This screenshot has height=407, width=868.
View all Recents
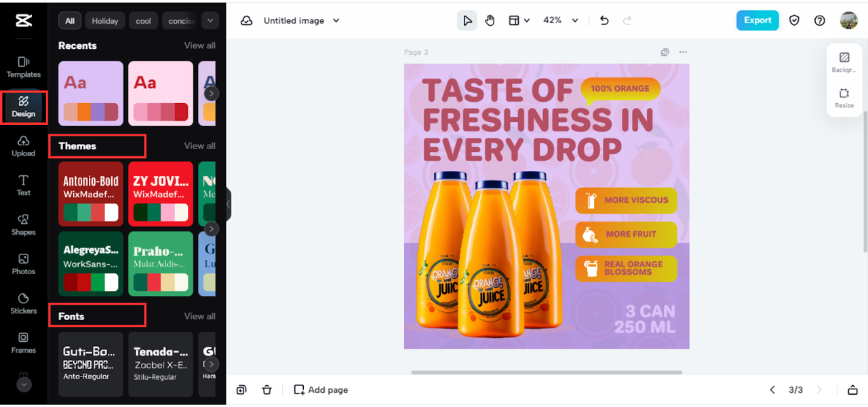[199, 45]
